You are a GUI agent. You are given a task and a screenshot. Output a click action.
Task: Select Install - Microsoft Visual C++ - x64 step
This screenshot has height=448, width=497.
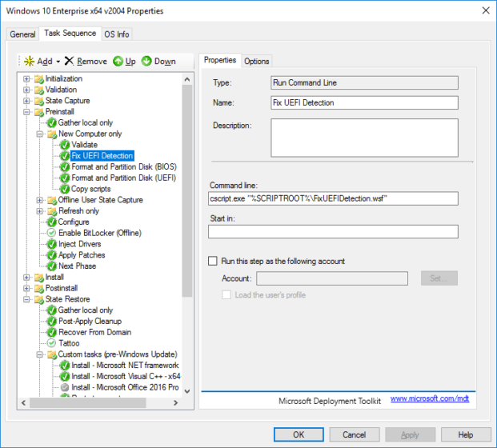pyautogui.click(x=126, y=376)
